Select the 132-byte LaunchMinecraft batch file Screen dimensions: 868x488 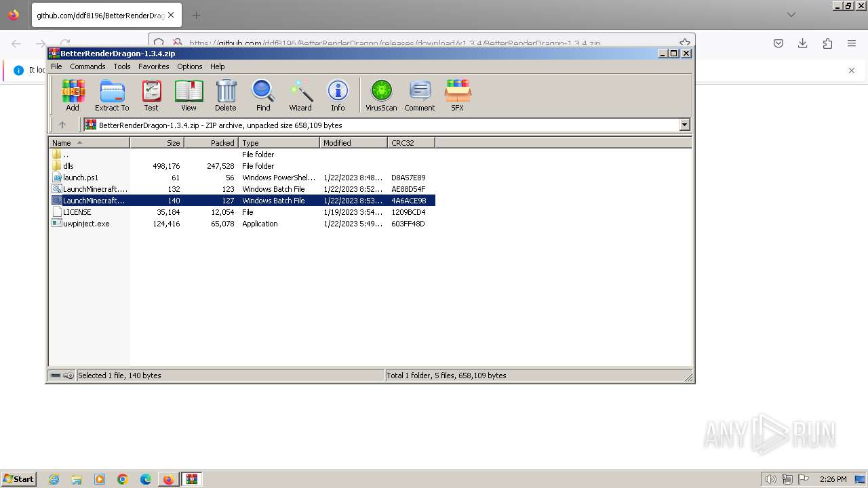(x=242, y=189)
